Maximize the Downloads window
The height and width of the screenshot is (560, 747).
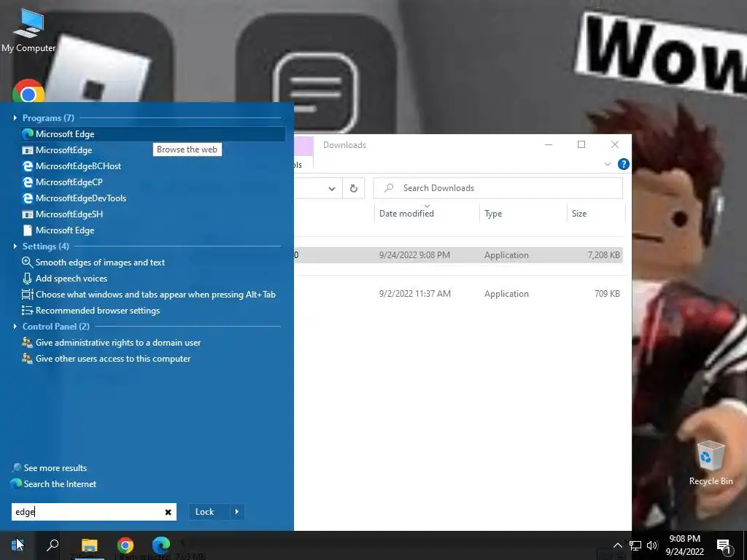[581, 145]
